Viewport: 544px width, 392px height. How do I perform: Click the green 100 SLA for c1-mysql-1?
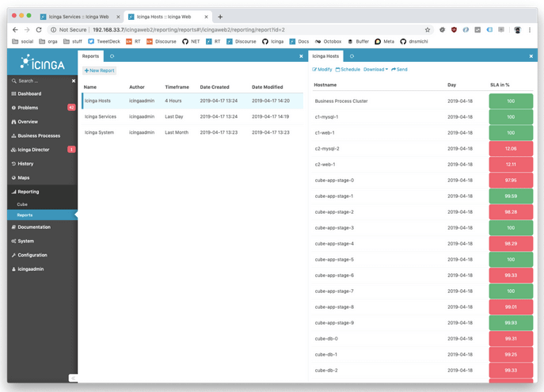click(511, 117)
